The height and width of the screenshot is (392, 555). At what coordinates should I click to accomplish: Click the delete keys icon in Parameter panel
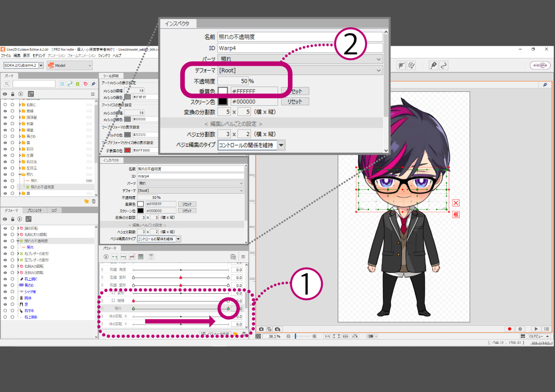[x=132, y=257]
